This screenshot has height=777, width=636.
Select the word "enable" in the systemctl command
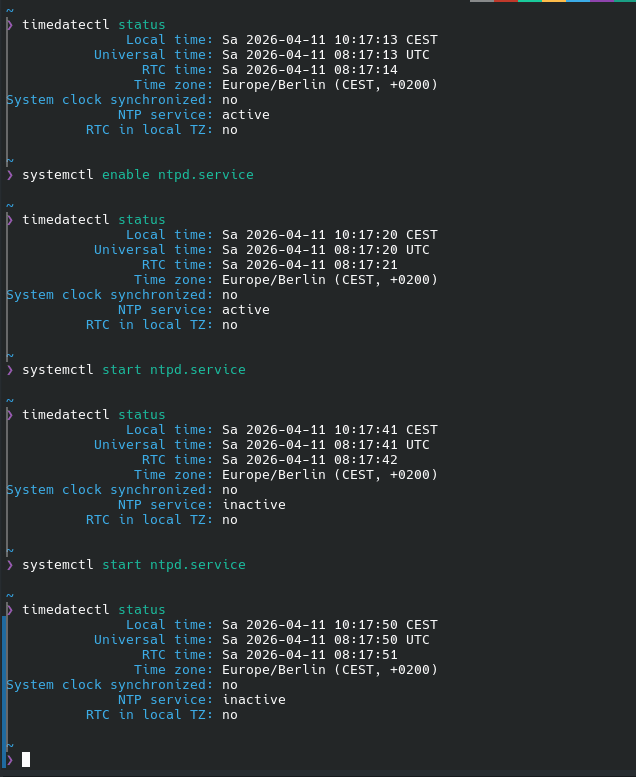126,175
